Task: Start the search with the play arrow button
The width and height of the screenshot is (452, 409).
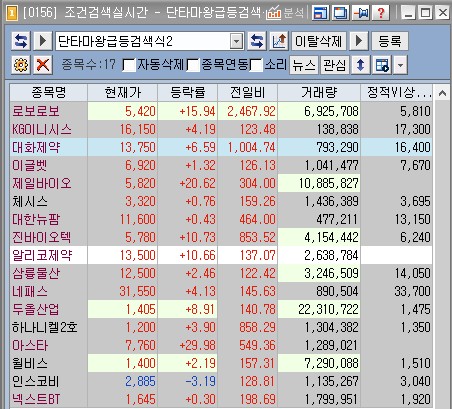Action: pos(43,41)
